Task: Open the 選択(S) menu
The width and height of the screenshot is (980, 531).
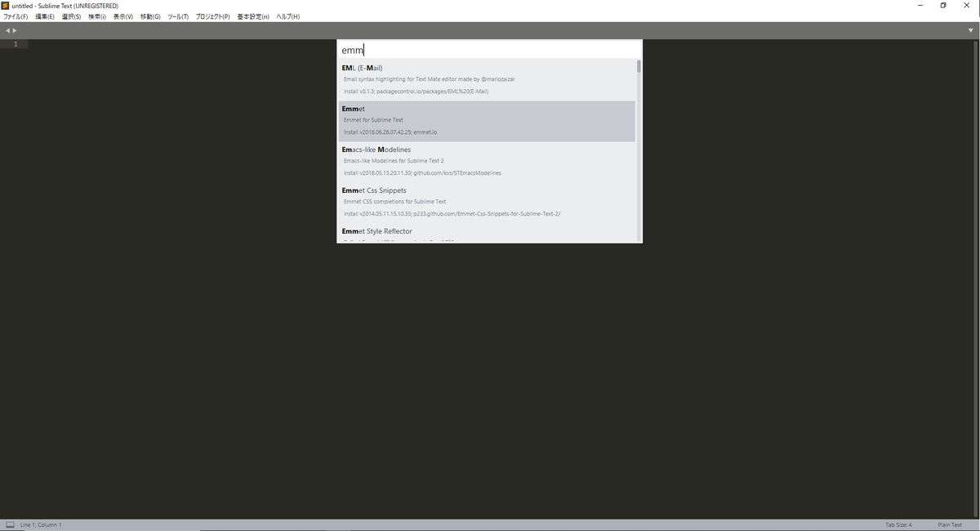Action: (x=71, y=16)
